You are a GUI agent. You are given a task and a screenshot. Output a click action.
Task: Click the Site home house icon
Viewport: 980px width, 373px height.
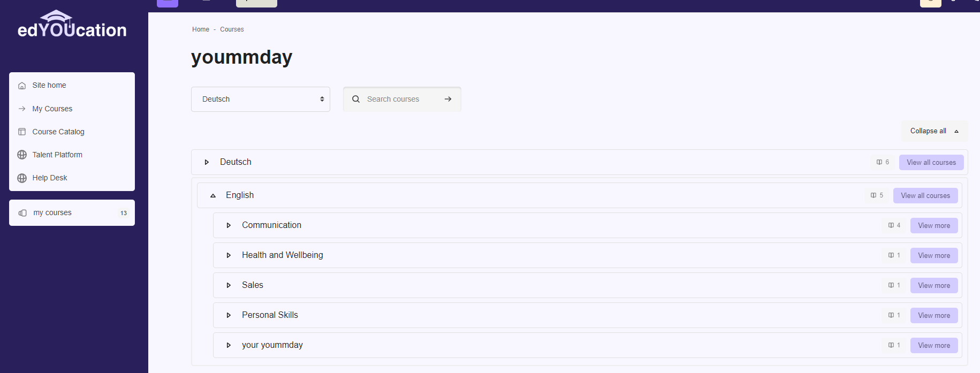pyautogui.click(x=22, y=86)
